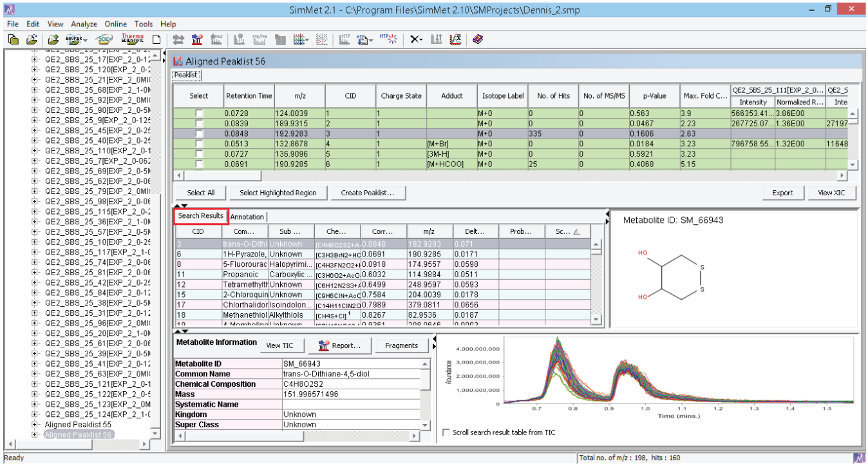Viewport: 868px width, 466px height.
Task: Click the MS/MS toolbar icon
Action: click(x=259, y=39)
